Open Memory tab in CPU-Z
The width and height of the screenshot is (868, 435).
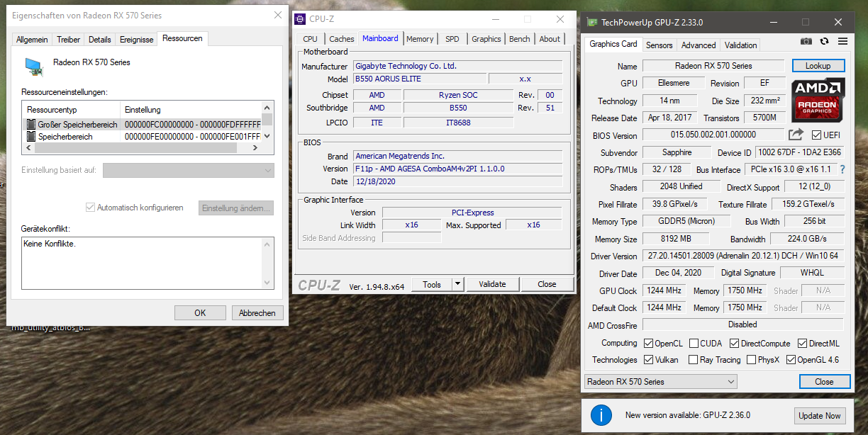click(x=420, y=39)
